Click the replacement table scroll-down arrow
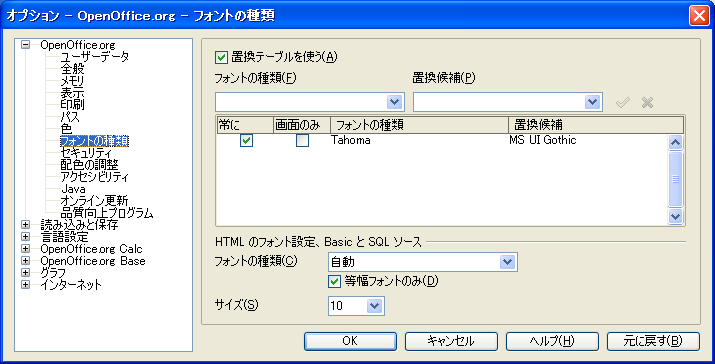The image size is (715, 364). pyautogui.click(x=675, y=216)
